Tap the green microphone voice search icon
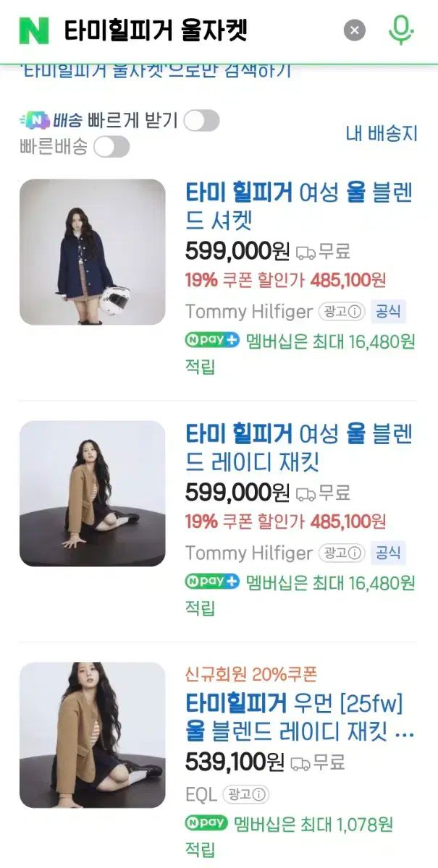Screen dimensions: 438x868 pos(400,30)
